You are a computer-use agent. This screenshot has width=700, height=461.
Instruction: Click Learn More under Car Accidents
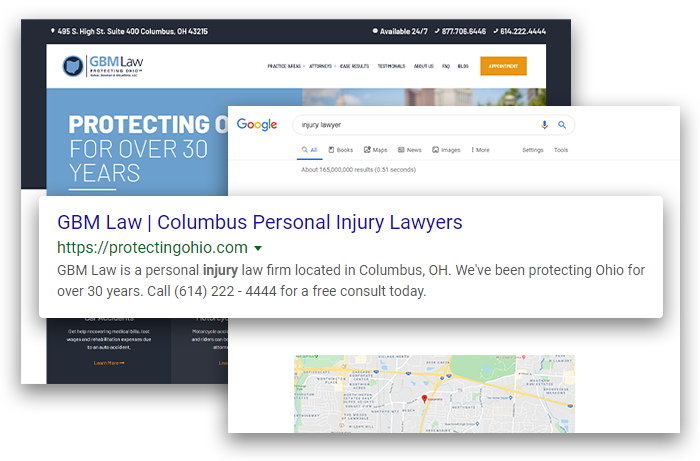coord(109,363)
